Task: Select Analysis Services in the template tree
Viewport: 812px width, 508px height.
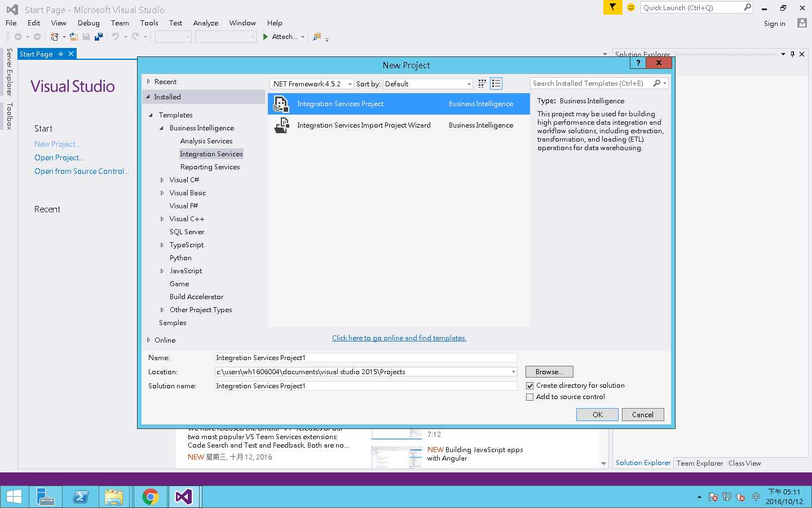Action: click(x=206, y=141)
